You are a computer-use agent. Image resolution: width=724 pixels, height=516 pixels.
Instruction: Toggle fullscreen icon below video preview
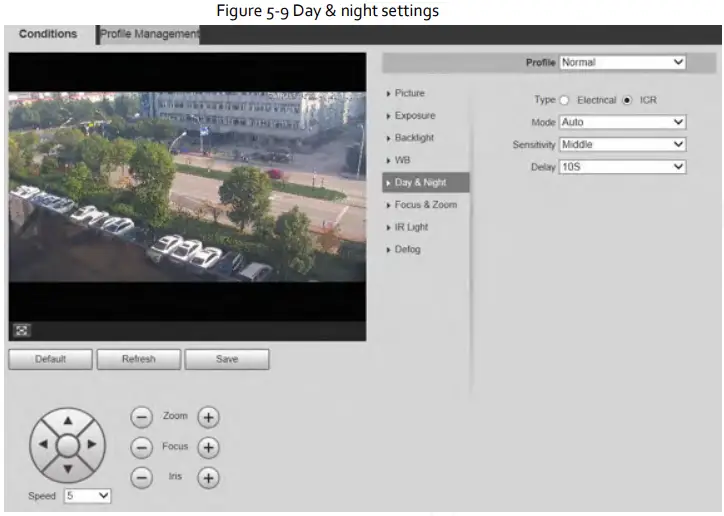21,330
